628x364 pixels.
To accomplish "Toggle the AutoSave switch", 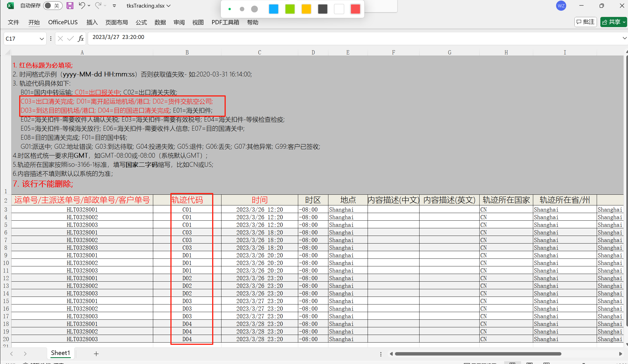I will tap(52, 6).
